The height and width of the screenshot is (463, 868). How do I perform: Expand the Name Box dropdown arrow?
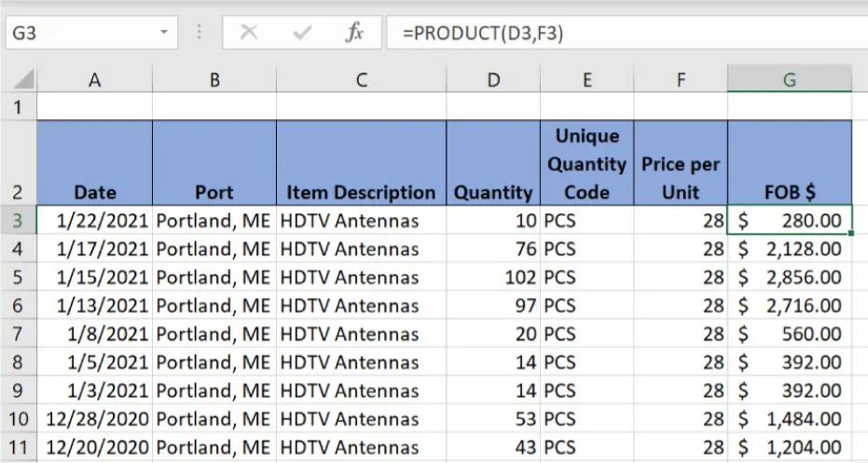[164, 33]
